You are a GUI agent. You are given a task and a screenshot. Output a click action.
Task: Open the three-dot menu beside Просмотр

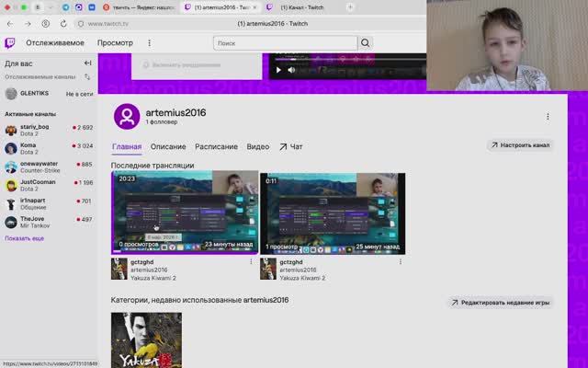(x=149, y=43)
